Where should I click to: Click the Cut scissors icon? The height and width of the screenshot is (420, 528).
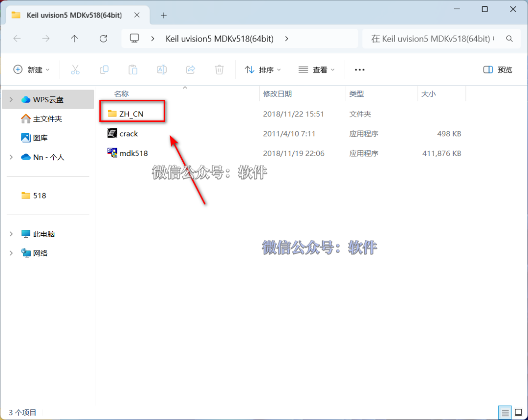pos(75,70)
